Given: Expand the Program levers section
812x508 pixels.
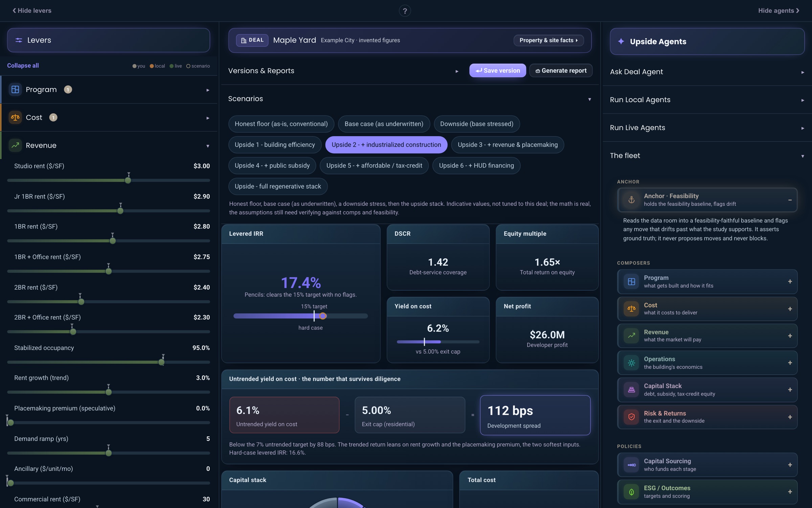Looking at the screenshot, I should [x=208, y=90].
